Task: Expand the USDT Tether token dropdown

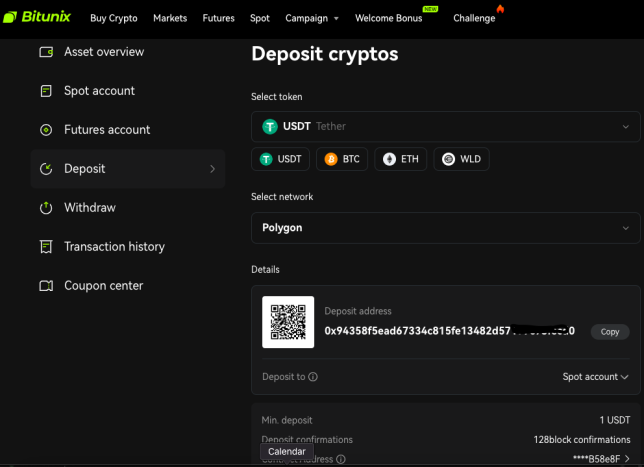Action: tap(446, 127)
